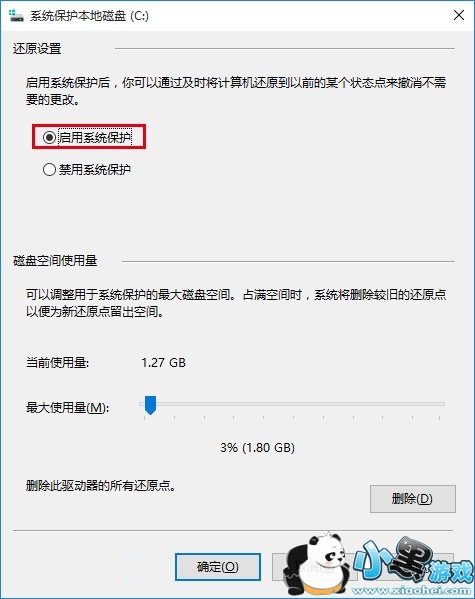Click the 最大使用量(M): label
Screen dimensions: 475x599
pyautogui.click(x=67, y=408)
